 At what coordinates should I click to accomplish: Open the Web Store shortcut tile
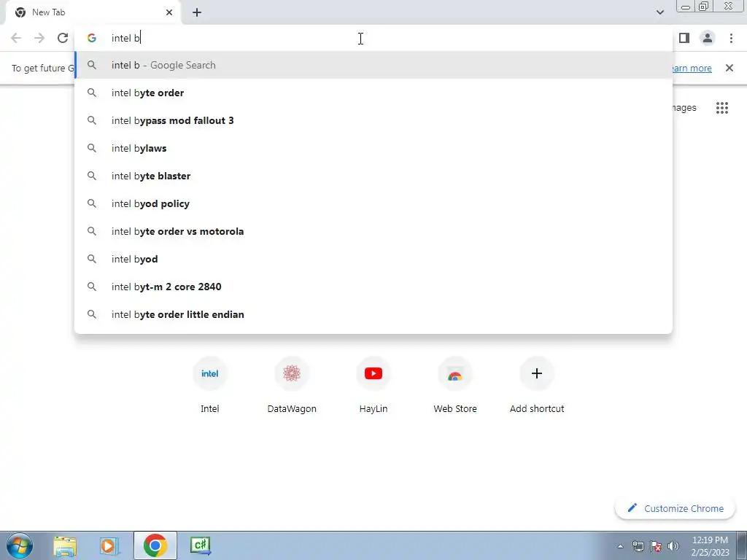[x=455, y=386]
